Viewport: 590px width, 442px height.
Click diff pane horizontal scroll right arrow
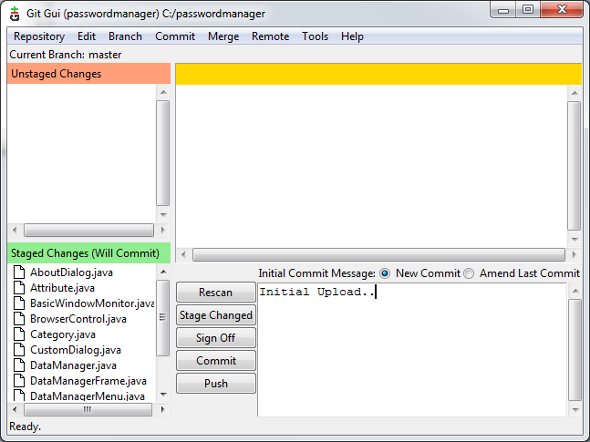coord(574,255)
